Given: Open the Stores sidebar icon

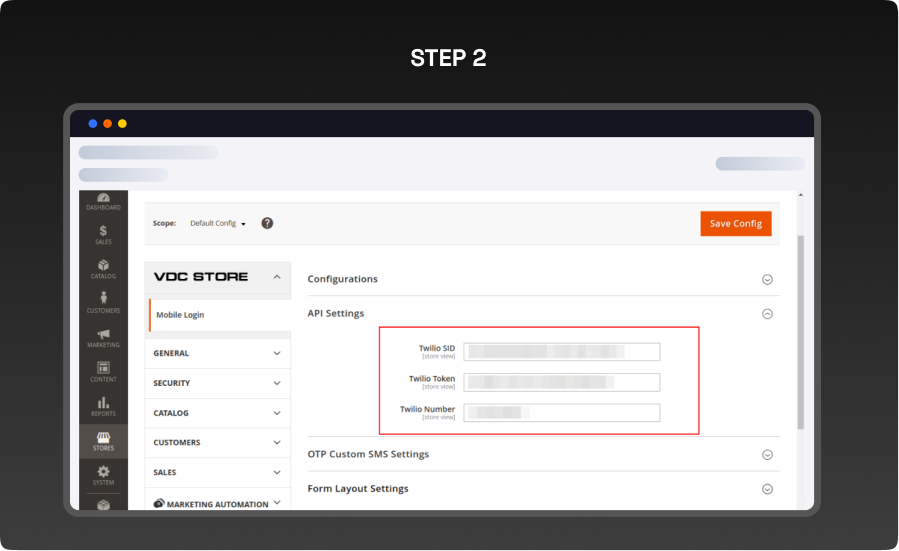Looking at the screenshot, I should coord(103,440).
